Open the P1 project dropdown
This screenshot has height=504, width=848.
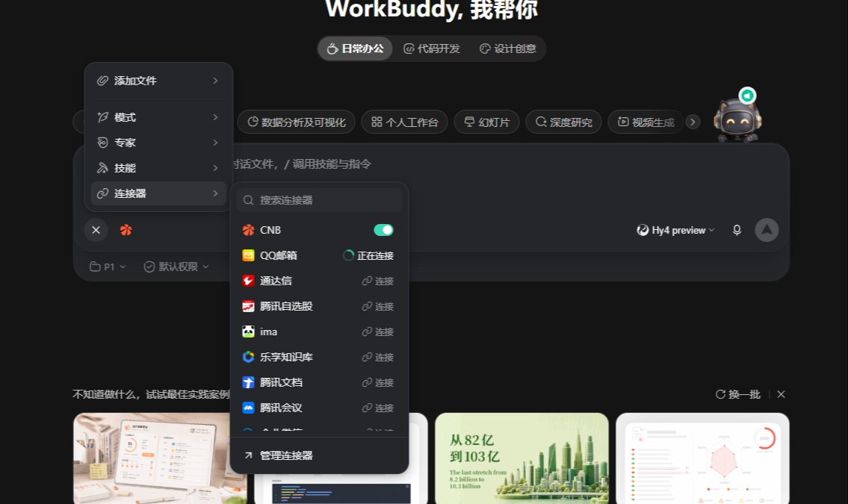108,267
